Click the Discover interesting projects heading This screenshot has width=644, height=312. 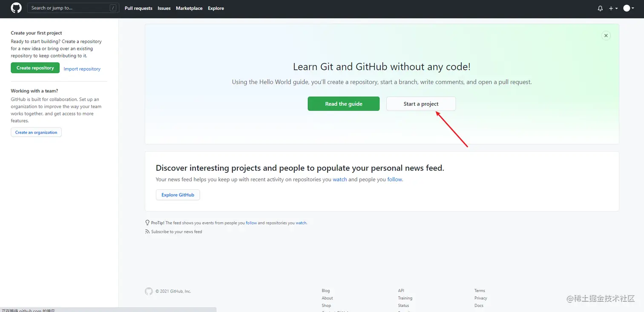[300, 168]
